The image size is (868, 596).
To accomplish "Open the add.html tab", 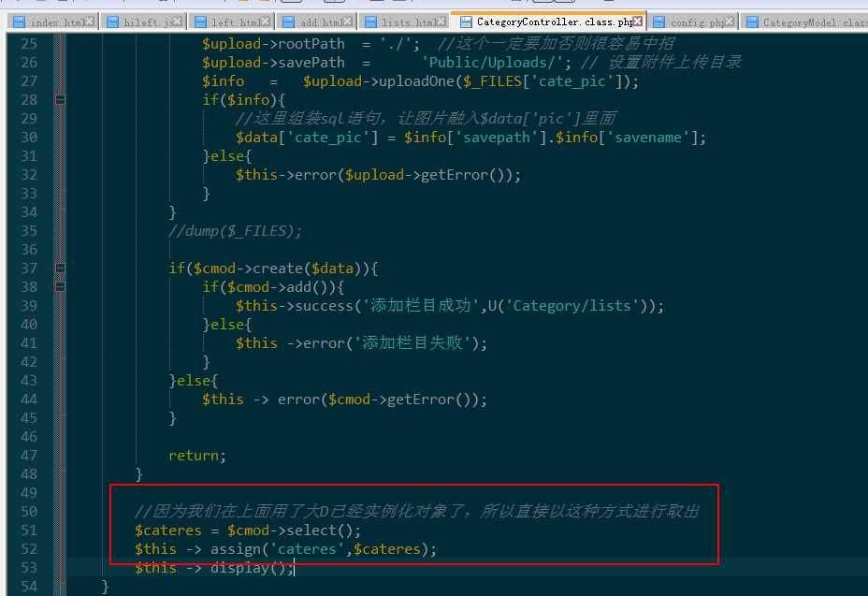I will tap(316, 22).
